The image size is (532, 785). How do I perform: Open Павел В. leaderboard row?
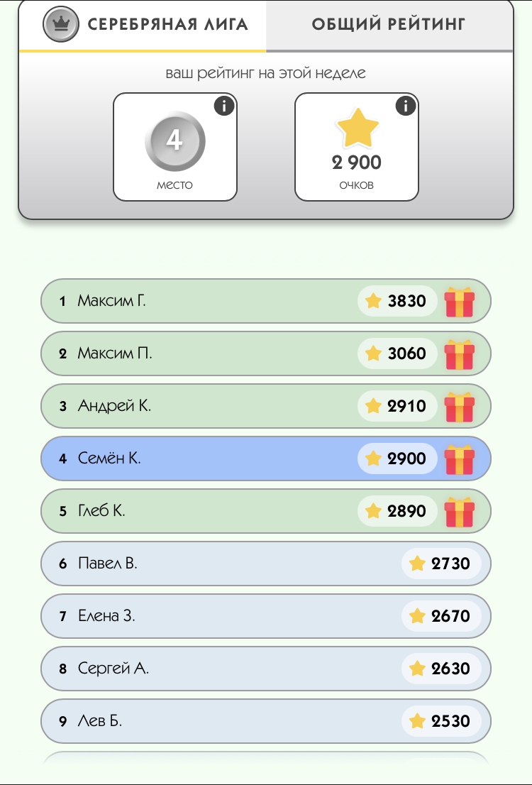[x=266, y=564]
